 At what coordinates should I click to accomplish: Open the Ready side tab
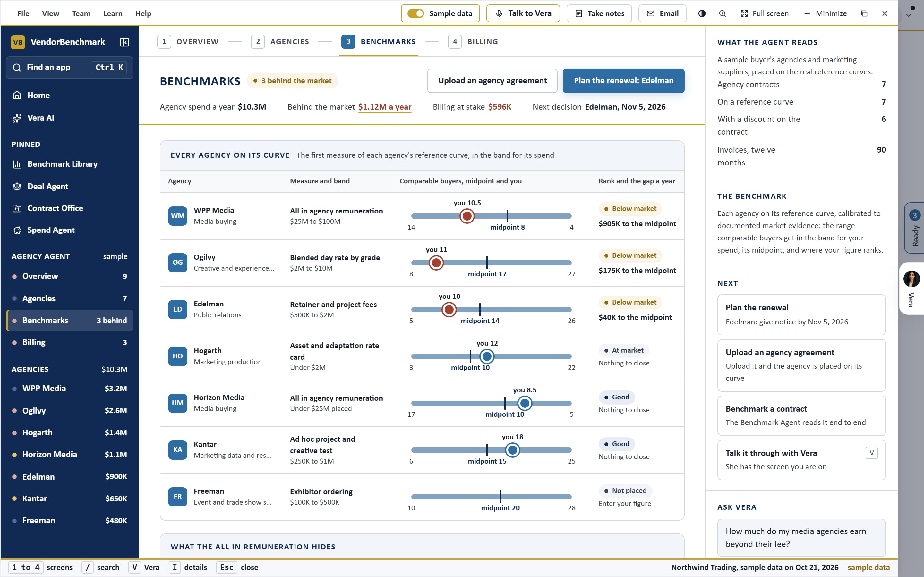pyautogui.click(x=914, y=228)
